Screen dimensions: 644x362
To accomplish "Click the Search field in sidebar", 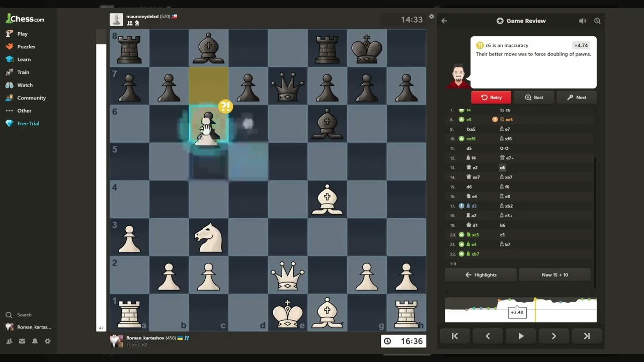I will point(24,315).
